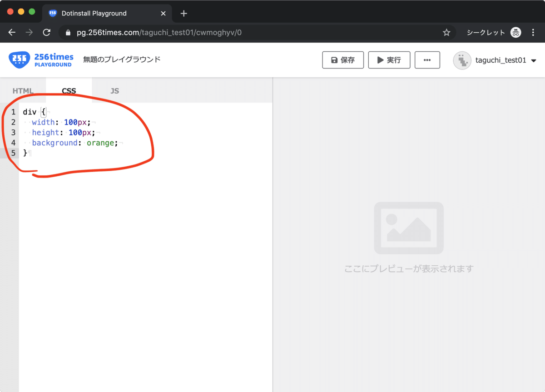The height and width of the screenshot is (392, 545).
Task: Click the taguchi_test01 avatar image
Action: [462, 60]
